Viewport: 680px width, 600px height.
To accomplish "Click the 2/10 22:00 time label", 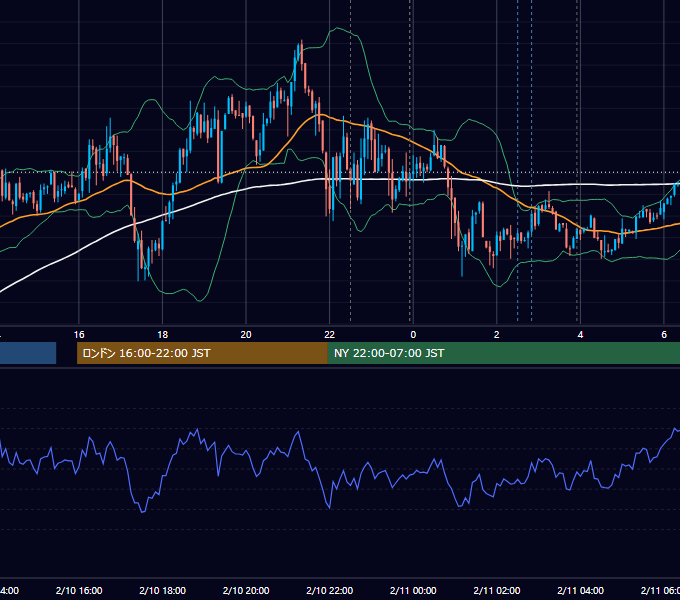I will tap(330, 590).
